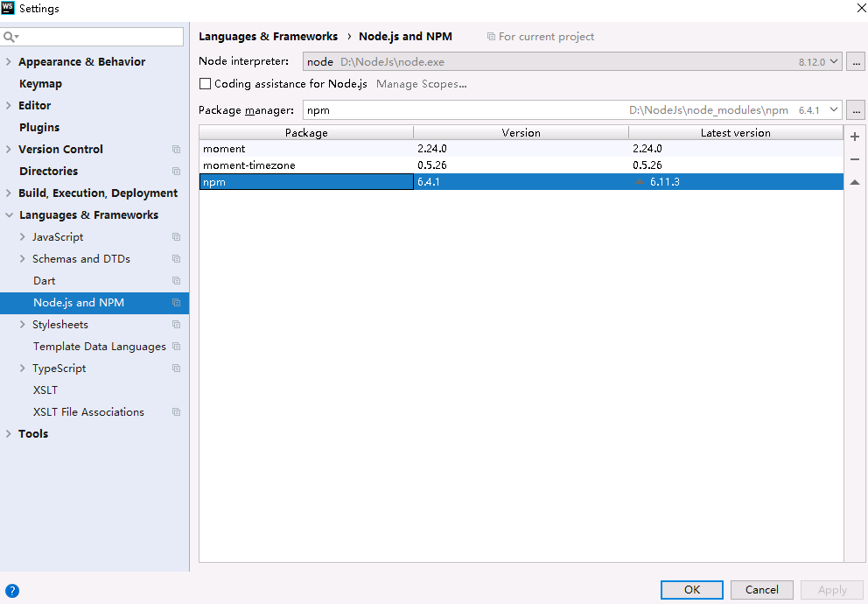Expand the Editor section
Screen dimensions: 868x604
point(8,105)
